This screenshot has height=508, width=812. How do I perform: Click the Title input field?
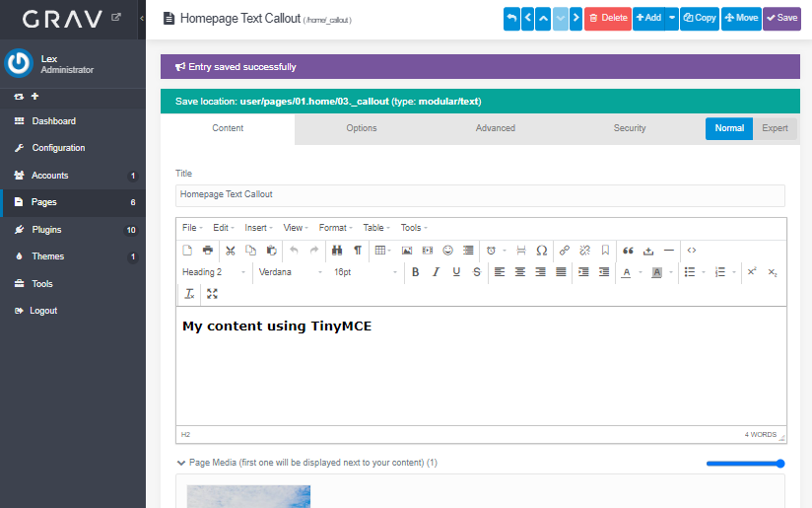[x=480, y=195]
